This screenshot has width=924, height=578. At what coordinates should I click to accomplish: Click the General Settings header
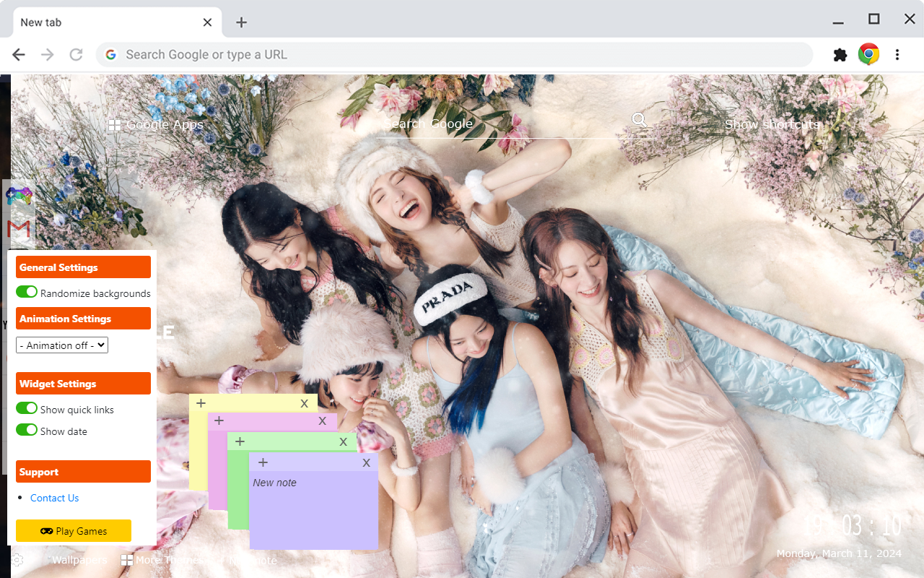tap(83, 267)
